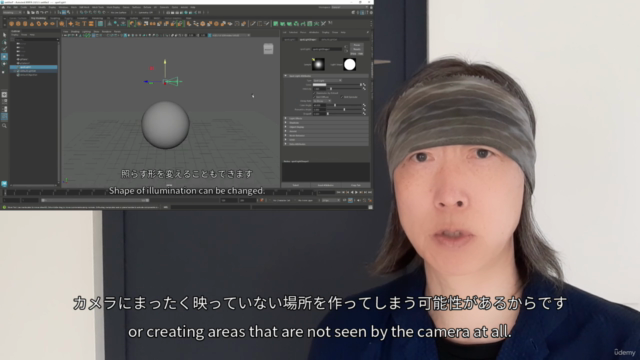Click the Select button at panel bottom
The width and height of the screenshot is (640, 360).
tap(296, 185)
